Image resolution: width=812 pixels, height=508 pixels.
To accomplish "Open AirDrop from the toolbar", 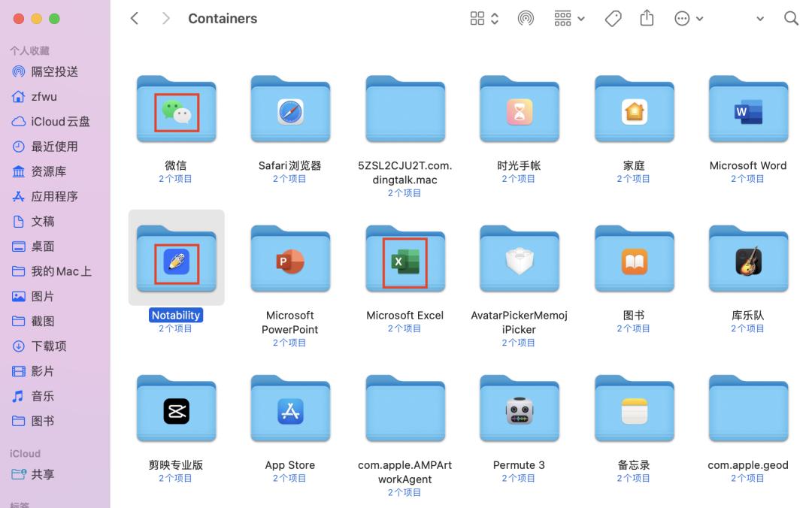I will coord(526,17).
